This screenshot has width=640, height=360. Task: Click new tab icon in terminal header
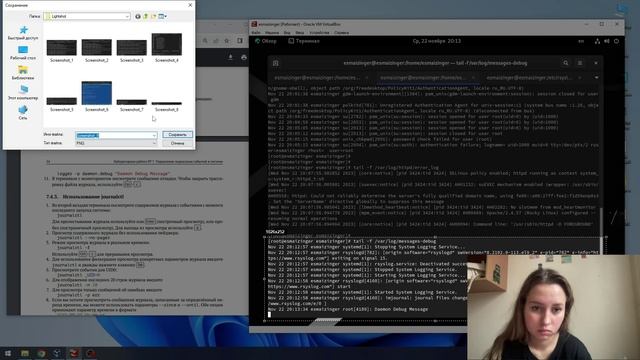point(276,63)
